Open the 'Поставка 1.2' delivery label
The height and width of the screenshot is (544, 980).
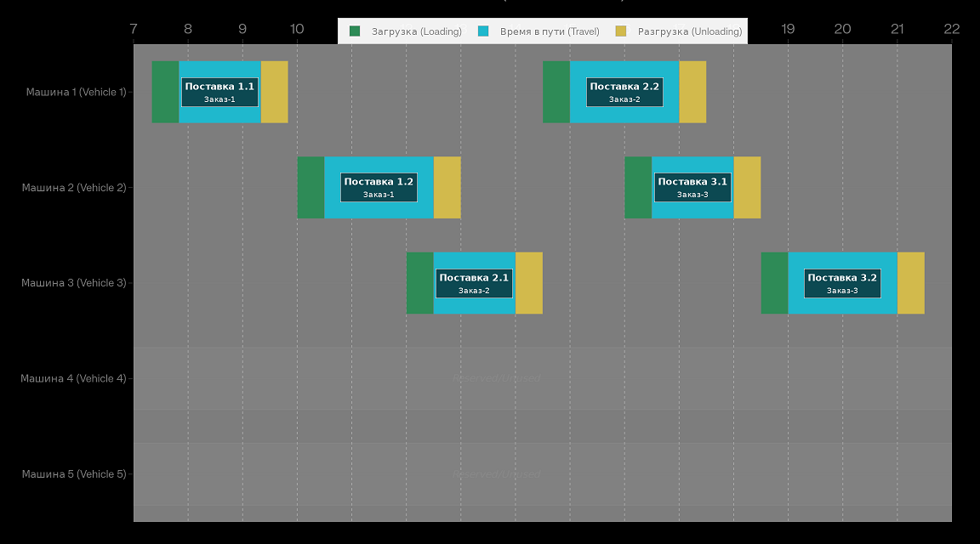[x=379, y=187]
